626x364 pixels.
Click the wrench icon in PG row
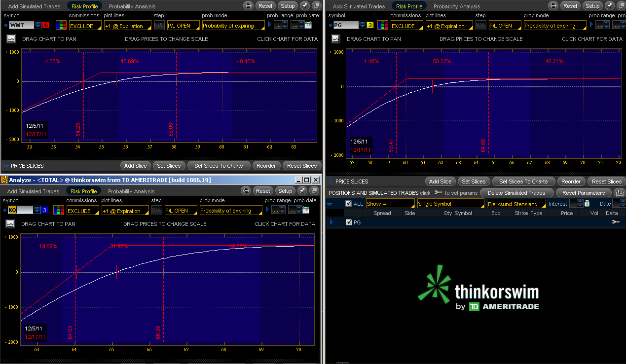tap(615, 222)
